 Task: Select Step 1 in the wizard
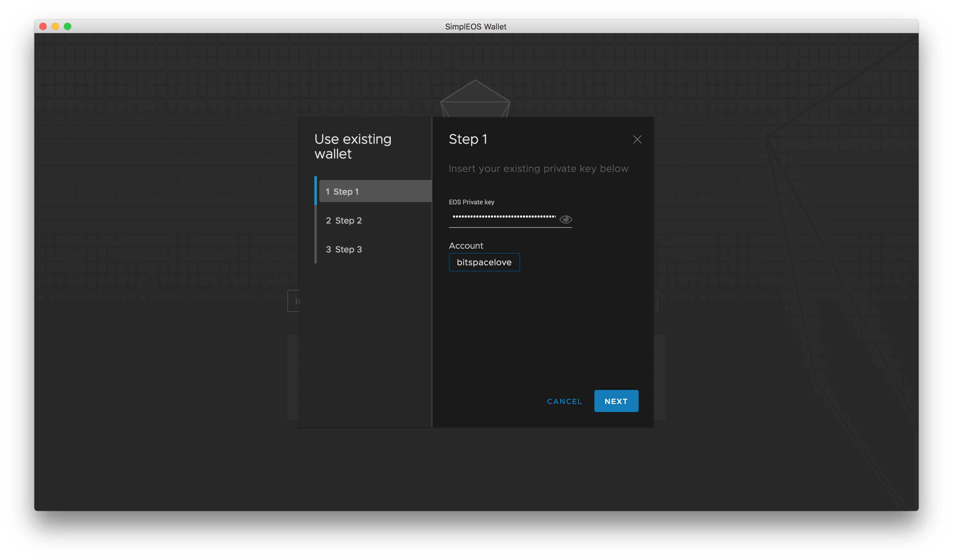point(375,191)
